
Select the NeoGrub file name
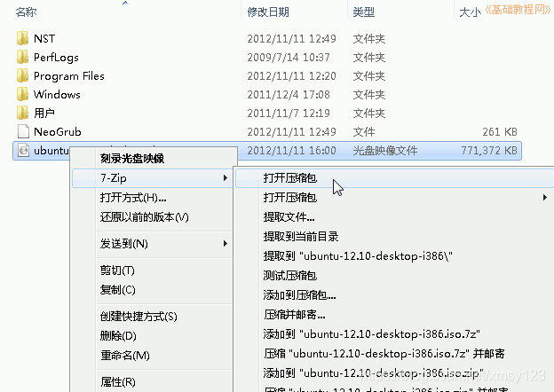tap(58, 132)
